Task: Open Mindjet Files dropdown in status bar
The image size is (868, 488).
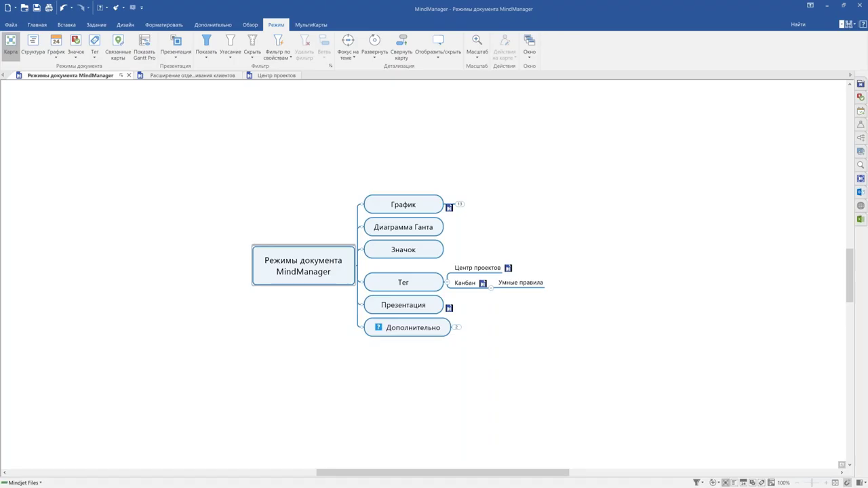Action: click(25, 483)
